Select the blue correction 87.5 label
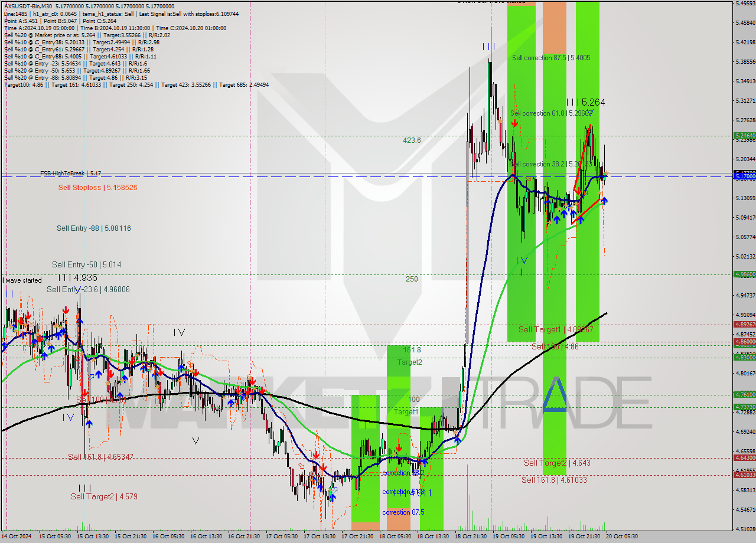Viewport: 756px width, 543px height. click(x=403, y=512)
